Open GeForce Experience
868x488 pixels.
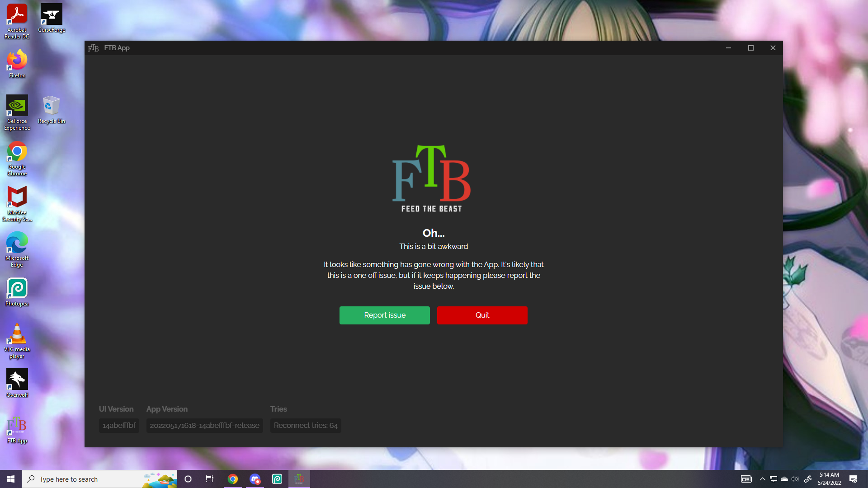tap(17, 106)
